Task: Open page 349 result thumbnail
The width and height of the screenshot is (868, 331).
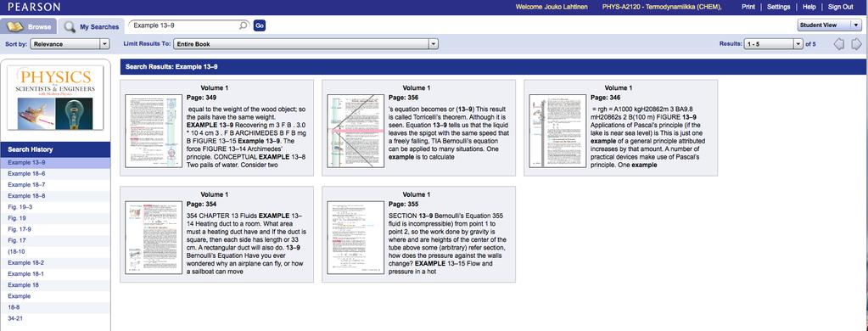Action: pos(154,132)
